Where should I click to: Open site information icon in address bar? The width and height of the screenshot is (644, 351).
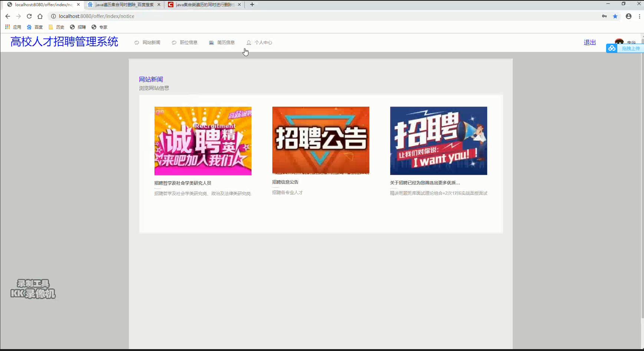click(53, 16)
